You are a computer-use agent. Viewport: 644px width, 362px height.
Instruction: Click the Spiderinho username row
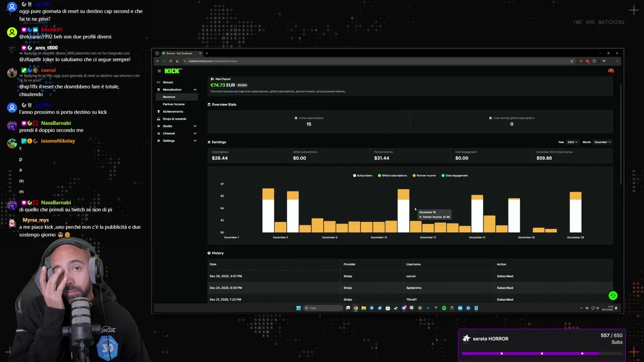click(x=414, y=288)
